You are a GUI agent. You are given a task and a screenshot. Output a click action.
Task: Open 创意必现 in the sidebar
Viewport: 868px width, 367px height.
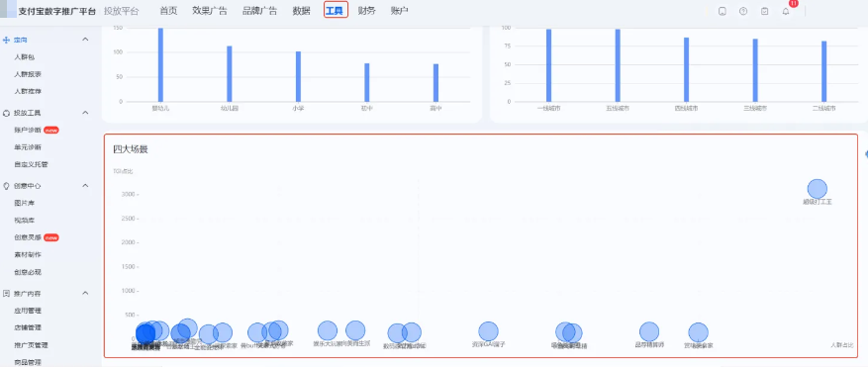coord(29,272)
